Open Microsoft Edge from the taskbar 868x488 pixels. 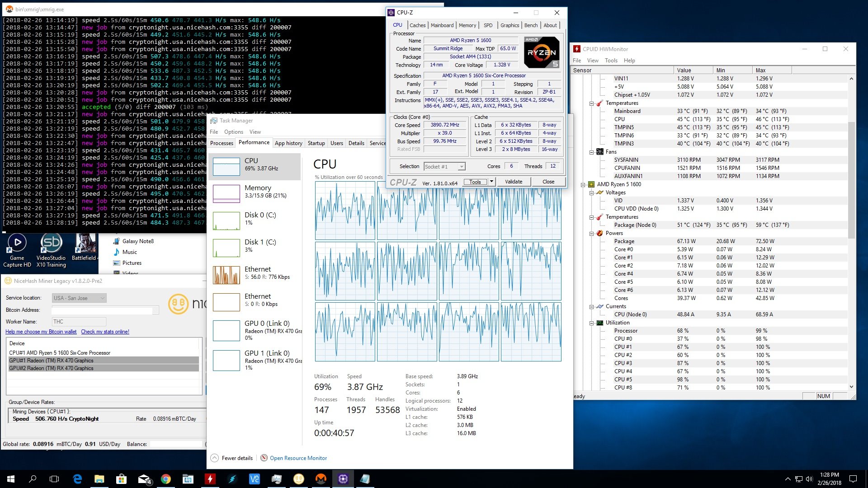point(77,479)
